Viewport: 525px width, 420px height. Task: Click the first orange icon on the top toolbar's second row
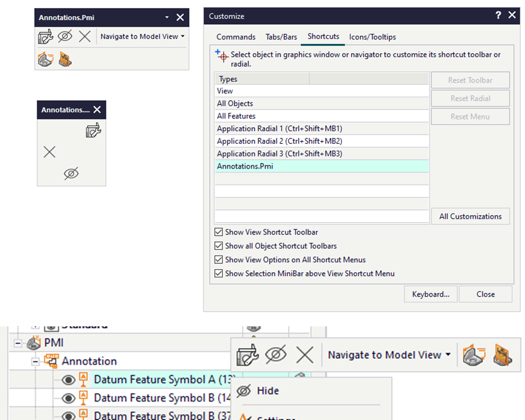tap(45, 59)
